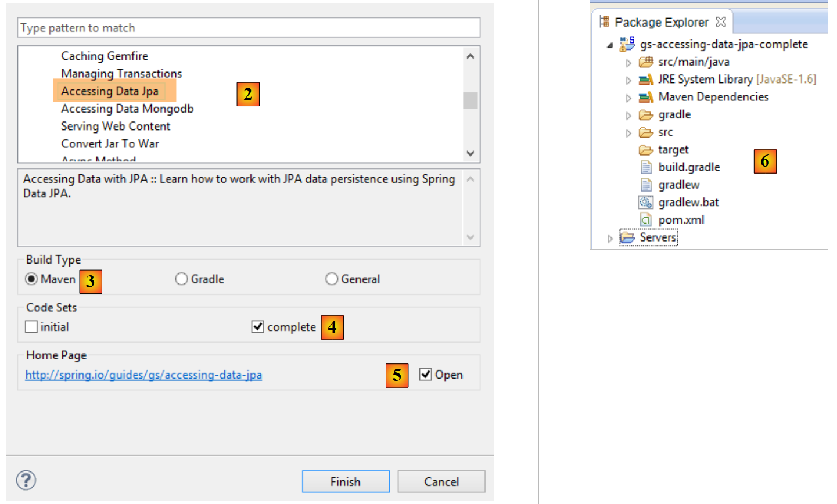
Task: Open the spring.io accessing-data-jpa guide link
Action: point(143,375)
